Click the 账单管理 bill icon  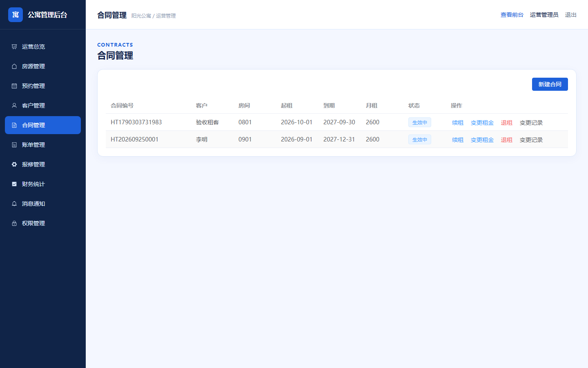tap(14, 145)
